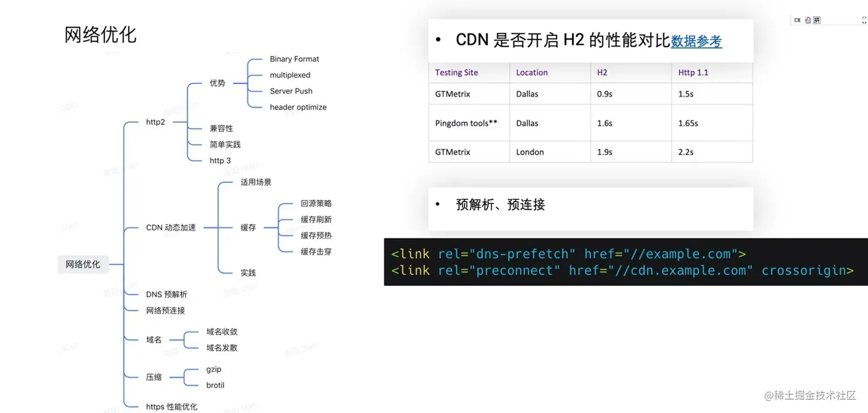Click the preconnect code line
Screen dimensions: 868x413
tap(622, 271)
